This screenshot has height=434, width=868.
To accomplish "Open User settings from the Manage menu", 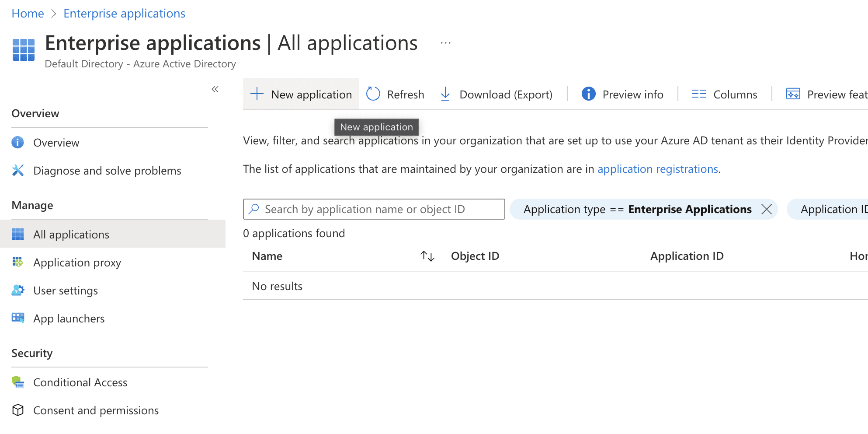I will 65,290.
